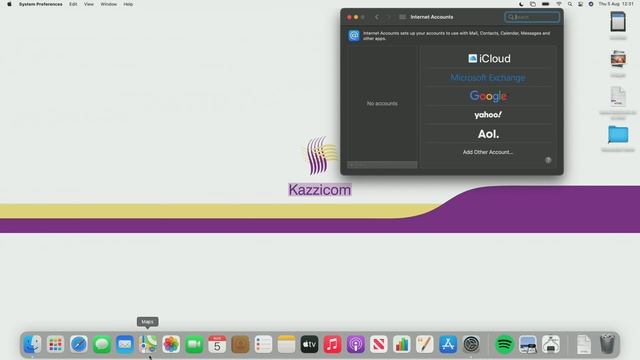Pick the Aol. account option
640x360 pixels.
pyautogui.click(x=489, y=134)
